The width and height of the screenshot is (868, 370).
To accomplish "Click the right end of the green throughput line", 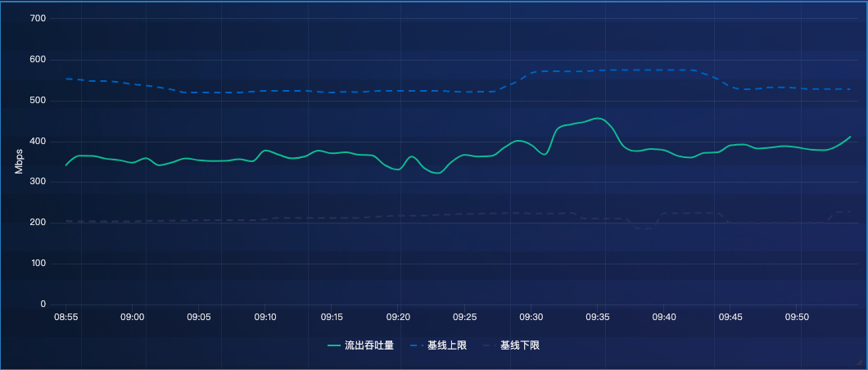I will 850,137.
